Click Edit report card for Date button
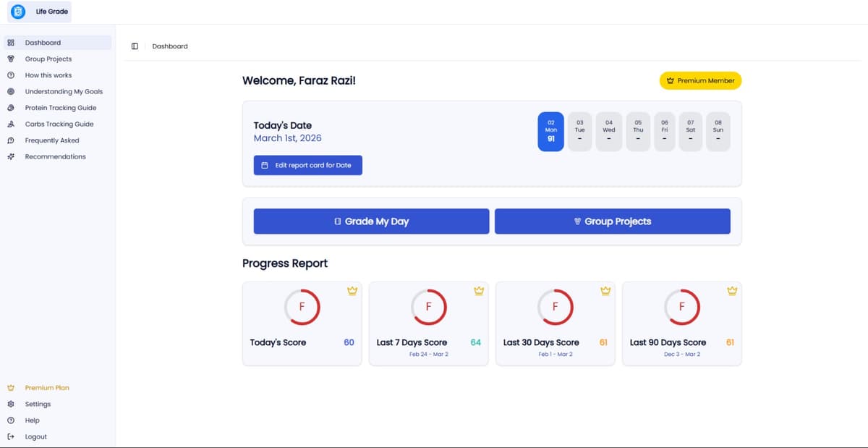868x448 pixels. pos(307,166)
